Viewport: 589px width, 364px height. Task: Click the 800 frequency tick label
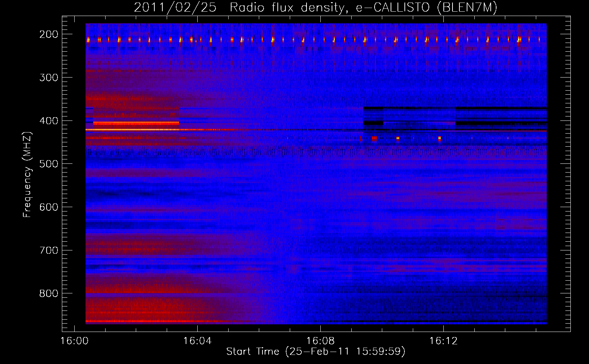point(49,293)
